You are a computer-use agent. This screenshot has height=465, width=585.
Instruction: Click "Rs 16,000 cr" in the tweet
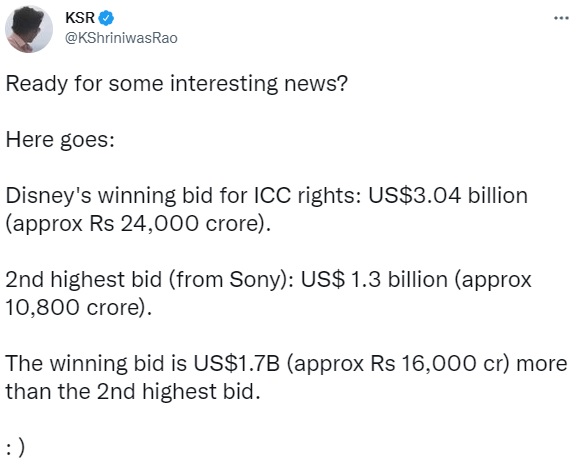click(x=436, y=363)
